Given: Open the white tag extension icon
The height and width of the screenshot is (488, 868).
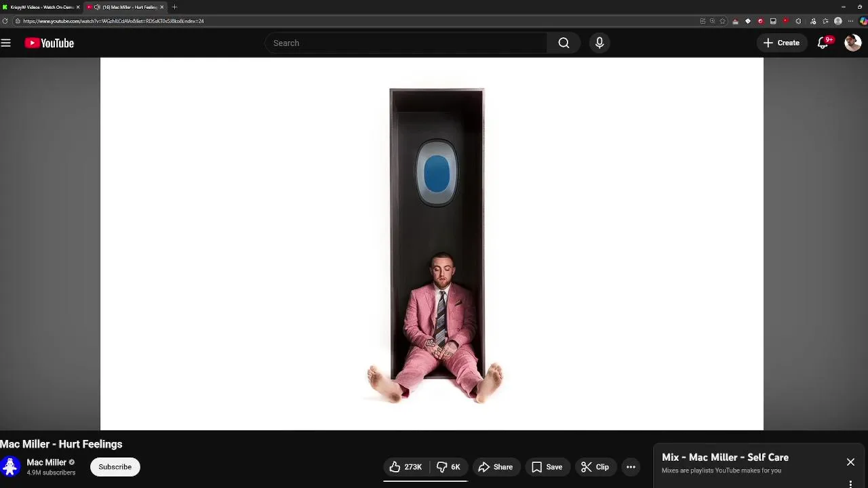Looking at the screenshot, I should pos(748,21).
